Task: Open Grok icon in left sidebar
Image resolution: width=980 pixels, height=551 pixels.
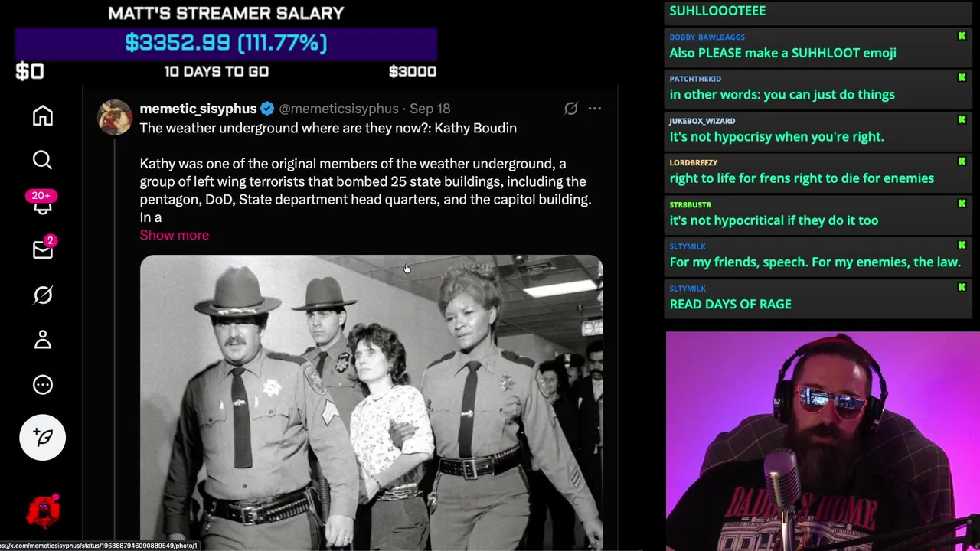Action: pos(43,295)
